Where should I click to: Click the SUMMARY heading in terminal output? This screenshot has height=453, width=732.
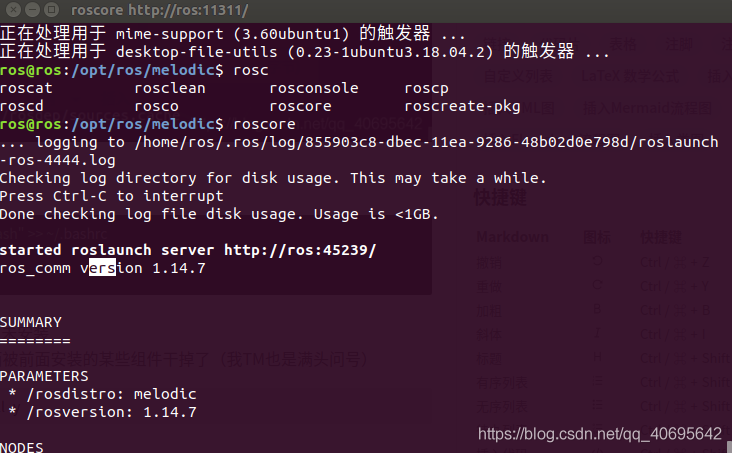coord(31,322)
